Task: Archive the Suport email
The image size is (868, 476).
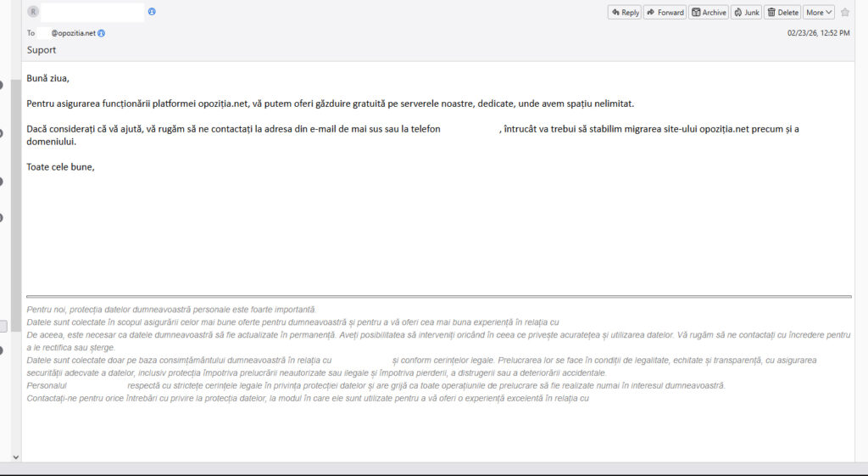Action: pos(709,13)
